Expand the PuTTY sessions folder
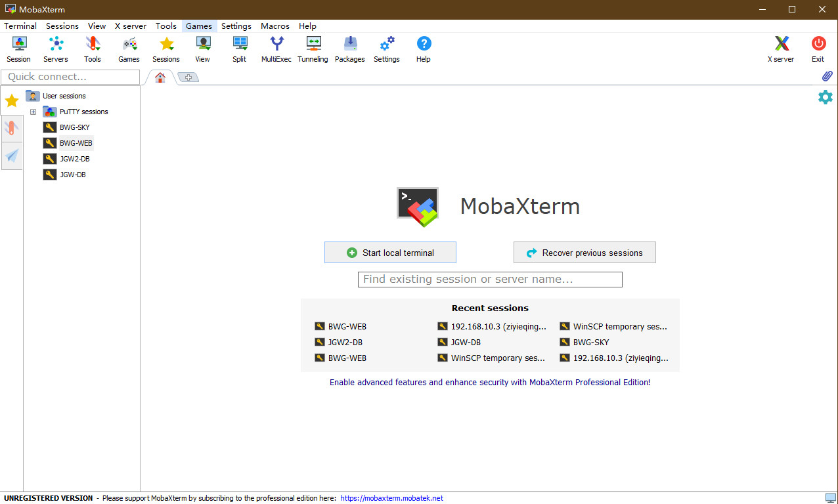Screen dimensions: 838x504 point(33,112)
